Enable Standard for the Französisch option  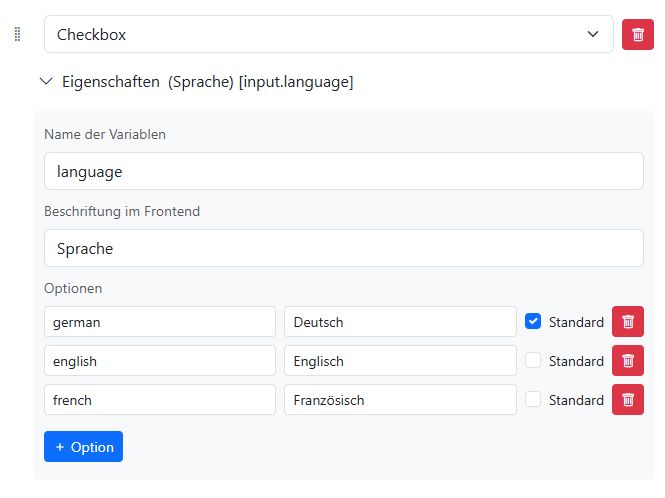pos(533,400)
